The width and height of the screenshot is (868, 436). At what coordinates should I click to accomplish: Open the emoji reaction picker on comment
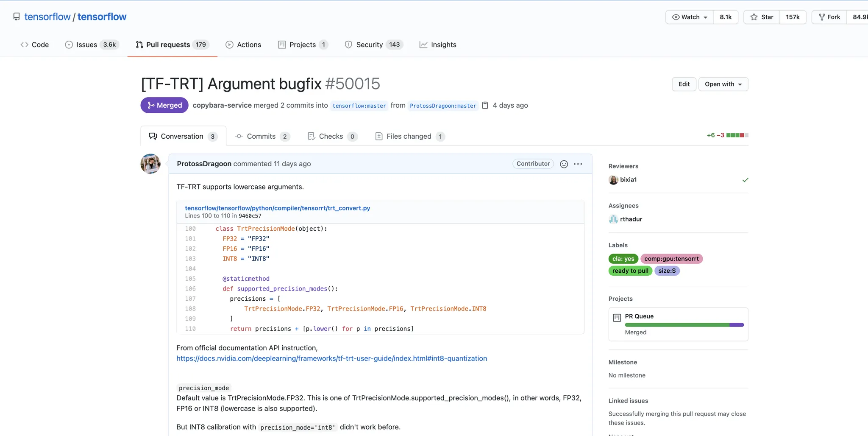564,164
